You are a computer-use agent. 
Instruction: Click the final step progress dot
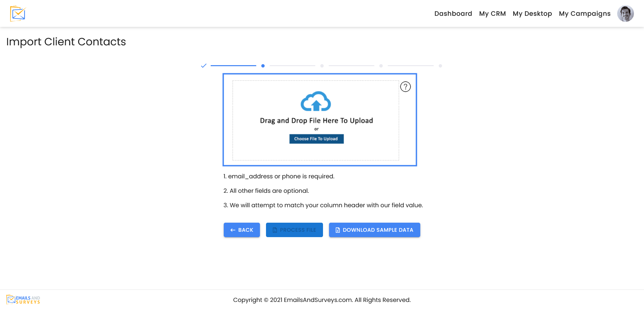pos(440,66)
